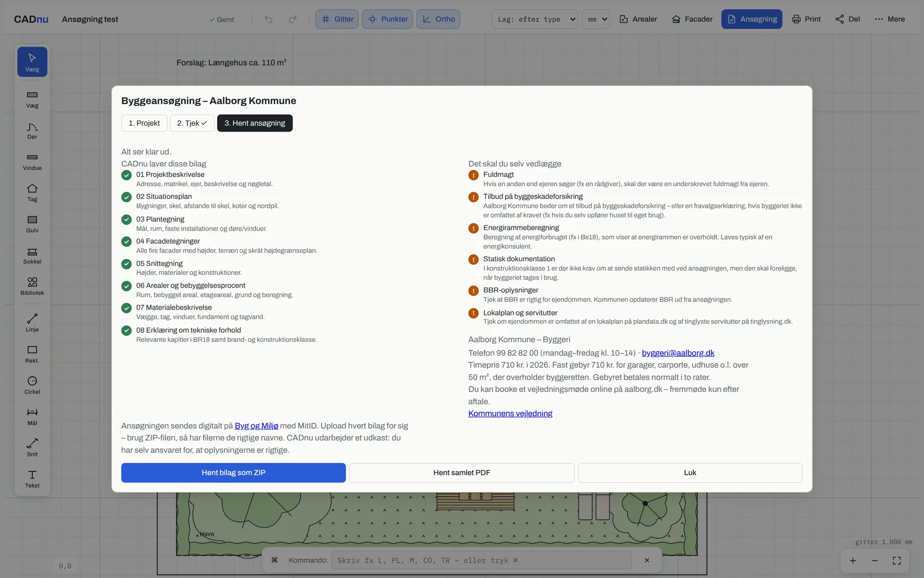
Task: Download attachments with Hent bilag som ZIP
Action: click(234, 473)
